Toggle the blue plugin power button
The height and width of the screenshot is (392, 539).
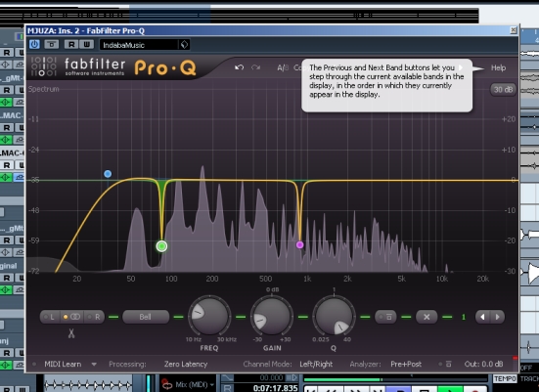(x=34, y=44)
